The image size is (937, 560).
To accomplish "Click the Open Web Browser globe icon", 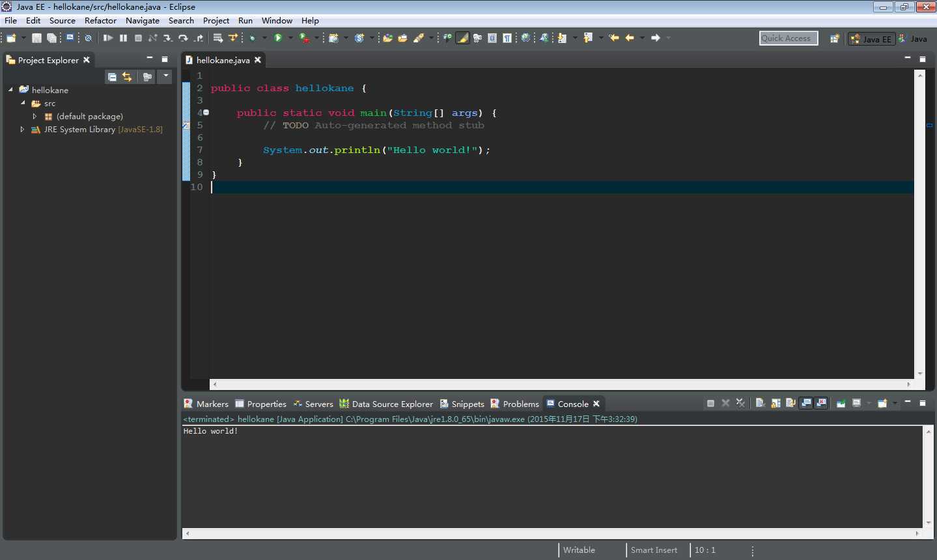I will (525, 38).
